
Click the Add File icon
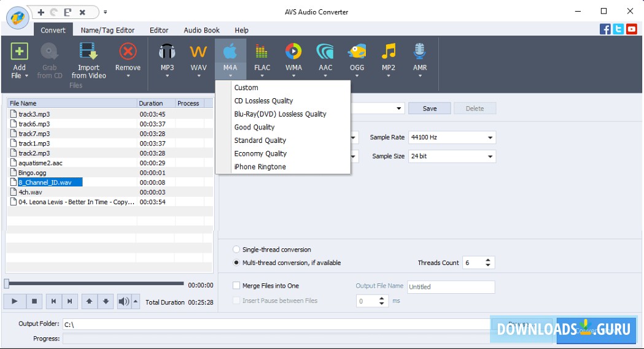click(20, 52)
